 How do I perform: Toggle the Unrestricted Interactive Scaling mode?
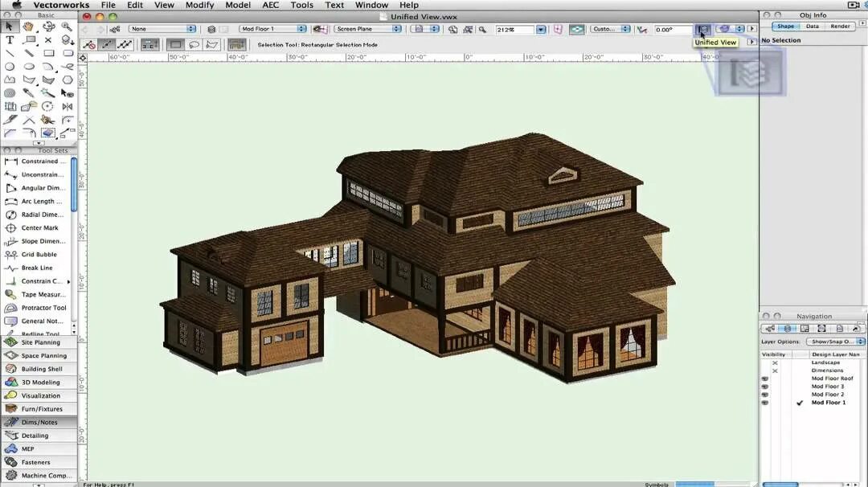pos(125,44)
